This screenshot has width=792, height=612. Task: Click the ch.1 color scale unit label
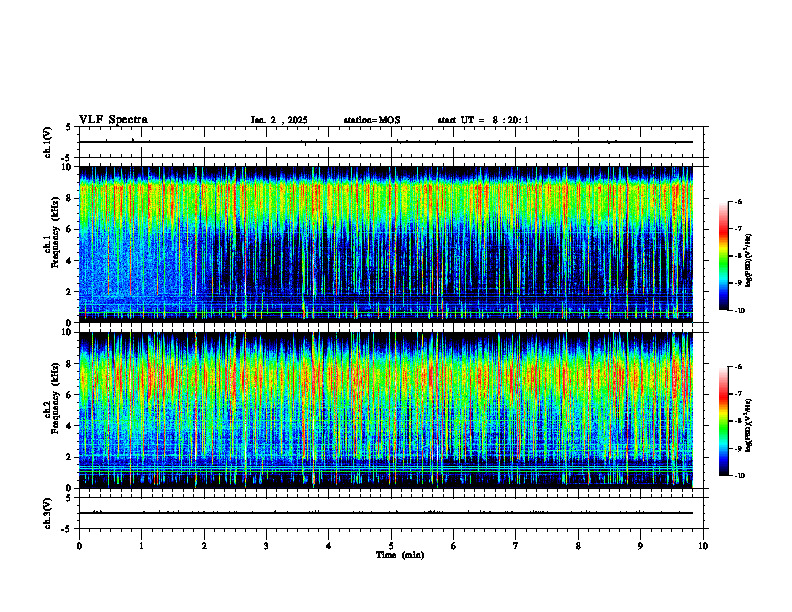(x=749, y=260)
